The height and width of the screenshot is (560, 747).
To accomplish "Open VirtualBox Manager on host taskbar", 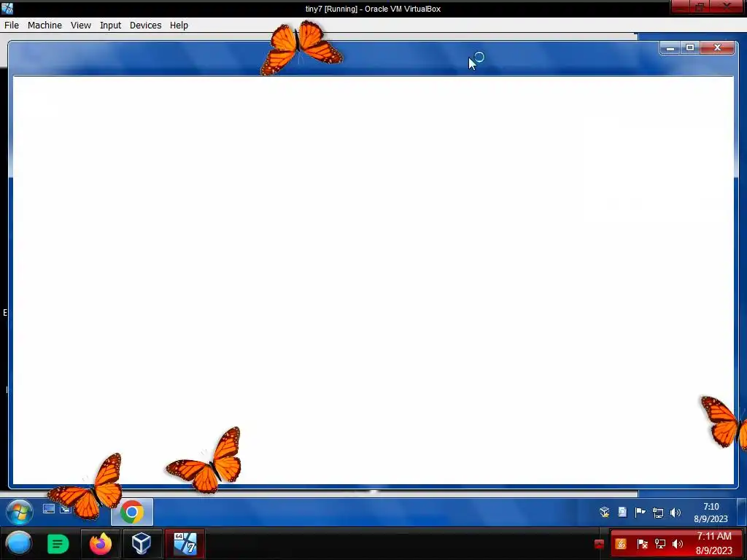I will pyautogui.click(x=142, y=544).
